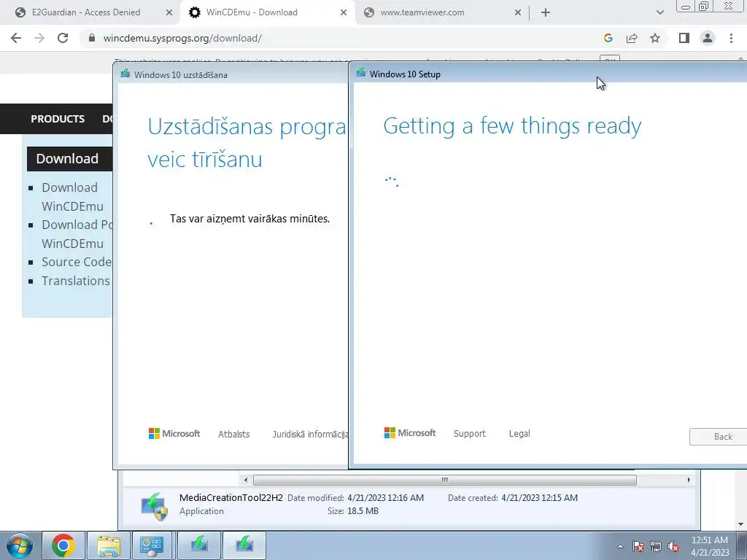Close the teamviewer.com tab

(x=518, y=13)
